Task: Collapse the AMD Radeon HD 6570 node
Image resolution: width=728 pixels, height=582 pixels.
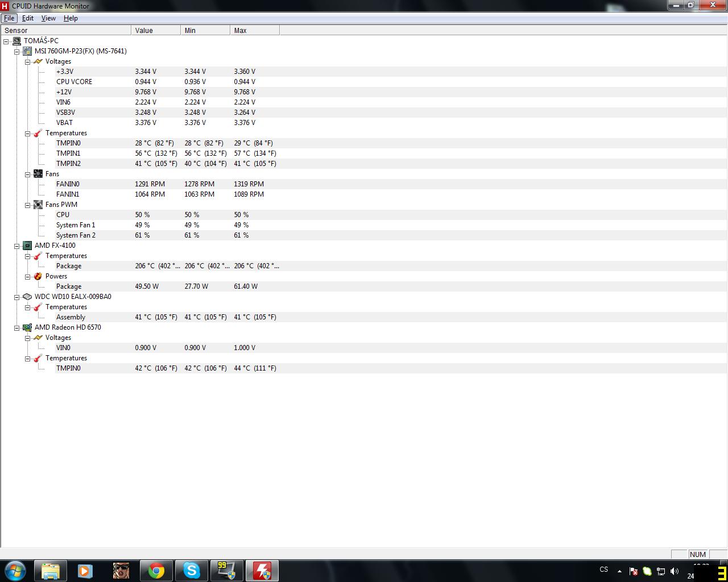Action: pyautogui.click(x=17, y=327)
